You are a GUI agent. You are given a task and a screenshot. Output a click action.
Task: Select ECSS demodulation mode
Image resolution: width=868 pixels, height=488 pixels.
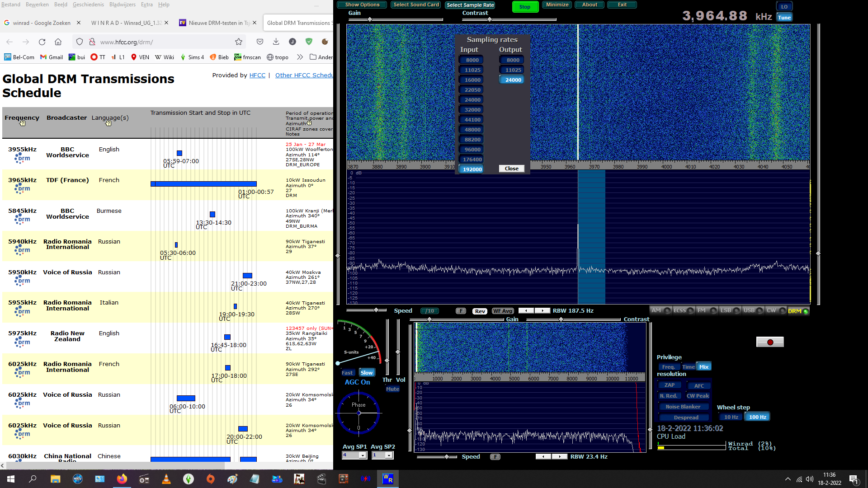684,310
